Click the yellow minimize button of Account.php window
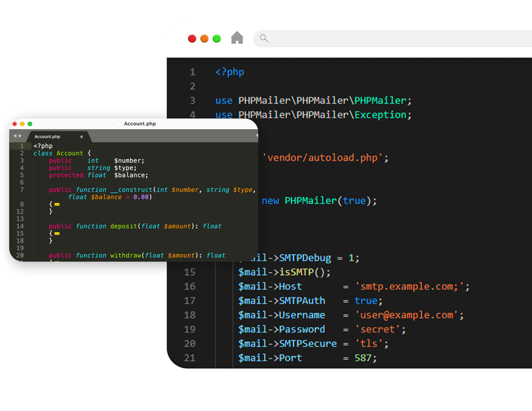 (22, 124)
